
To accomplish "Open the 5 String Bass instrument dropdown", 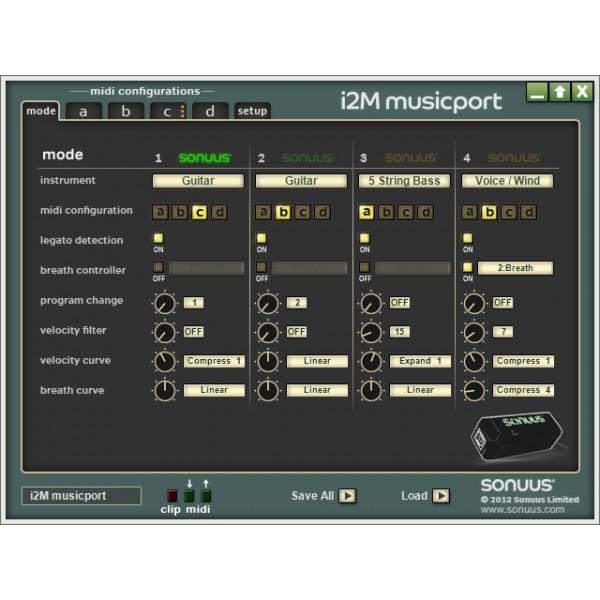I will [404, 181].
